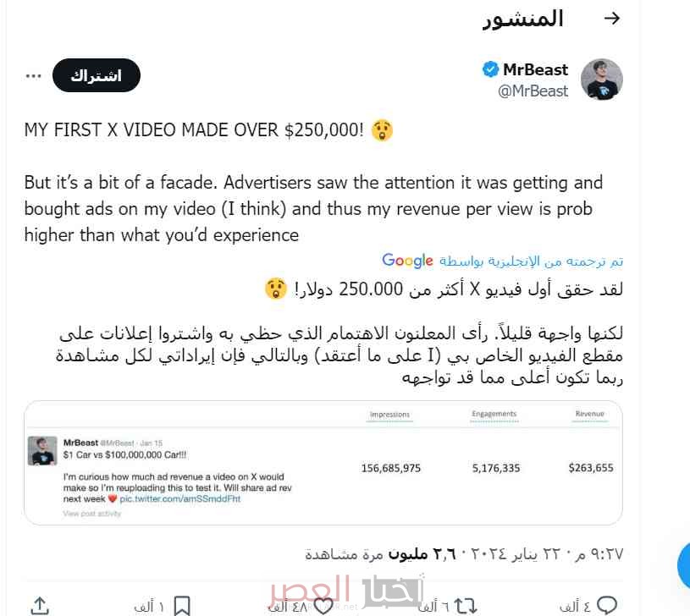
Task: Click the reply speech bubble icon
Action: point(606,606)
